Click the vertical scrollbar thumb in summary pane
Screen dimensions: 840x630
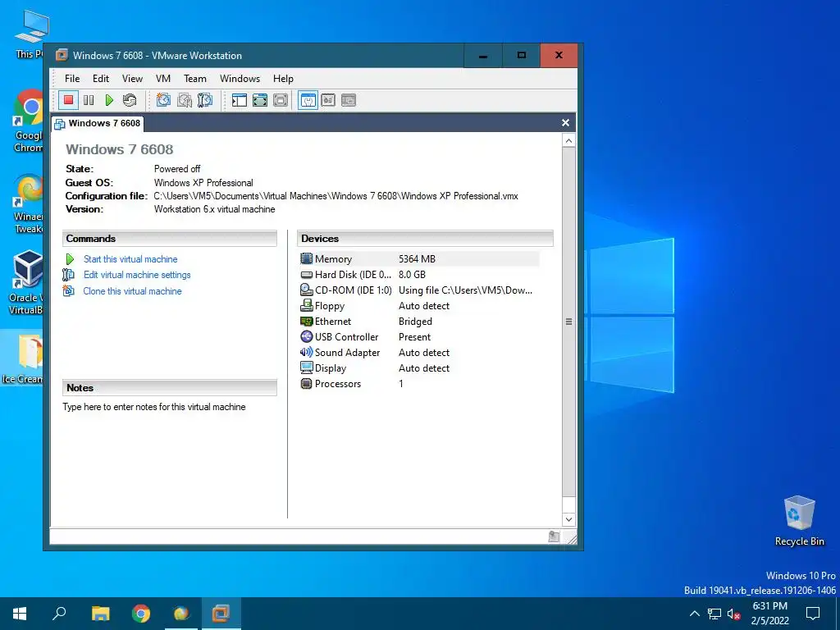pos(569,322)
